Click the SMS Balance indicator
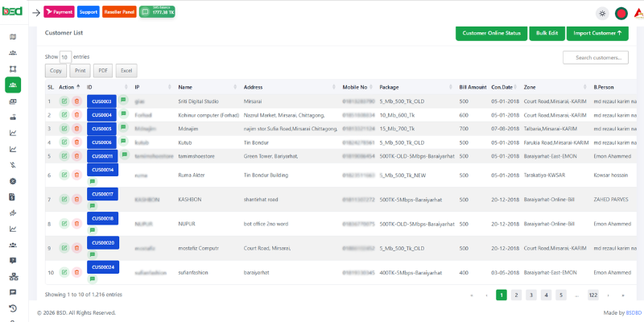The height and width of the screenshot is (322, 644). (x=157, y=12)
